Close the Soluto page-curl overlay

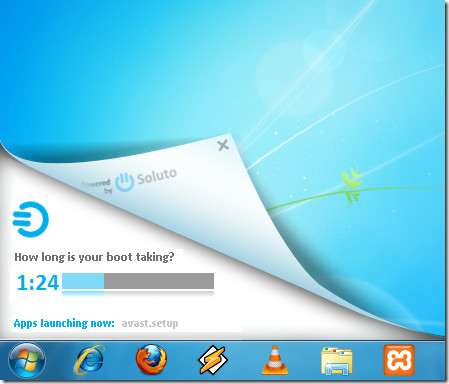tap(223, 145)
